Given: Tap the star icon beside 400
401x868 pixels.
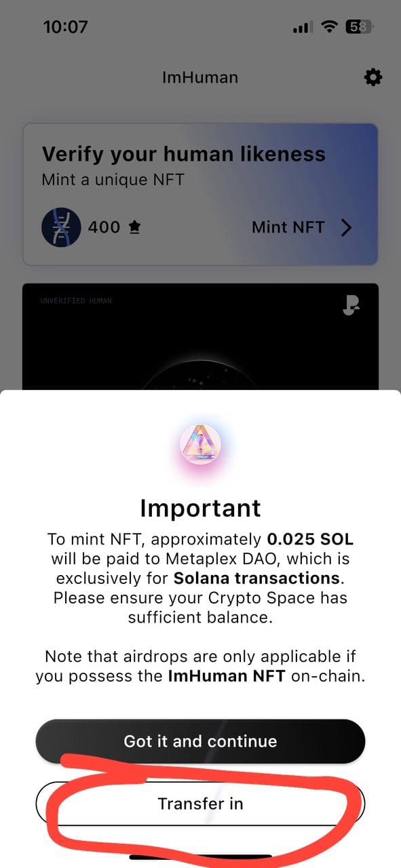Looking at the screenshot, I should (x=134, y=227).
